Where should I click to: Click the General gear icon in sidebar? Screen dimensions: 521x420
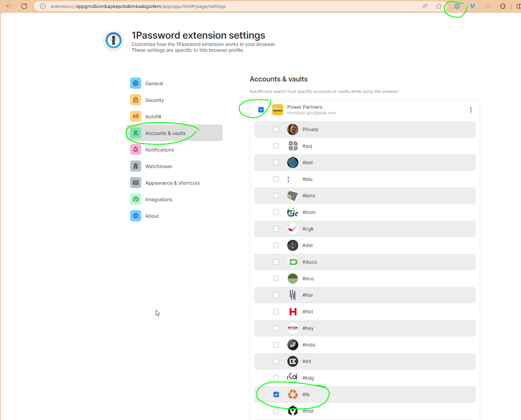pyautogui.click(x=136, y=83)
